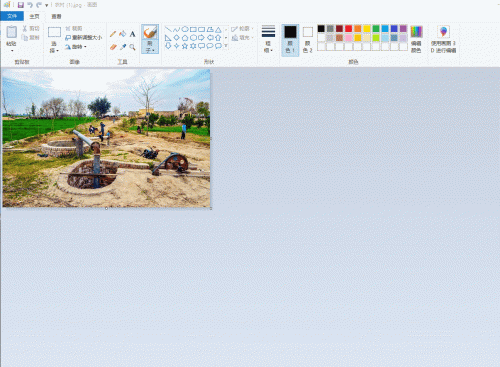Viewport: 500px width, 367px height.
Task: Select the Eraser tool
Action: click(113, 47)
